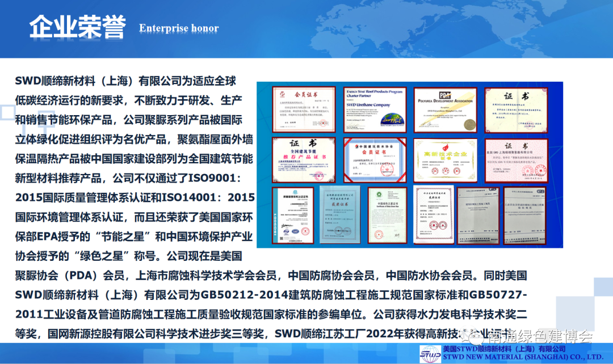
Task: Click the first paragraph line ending 为适应全球
Action: 125,81
